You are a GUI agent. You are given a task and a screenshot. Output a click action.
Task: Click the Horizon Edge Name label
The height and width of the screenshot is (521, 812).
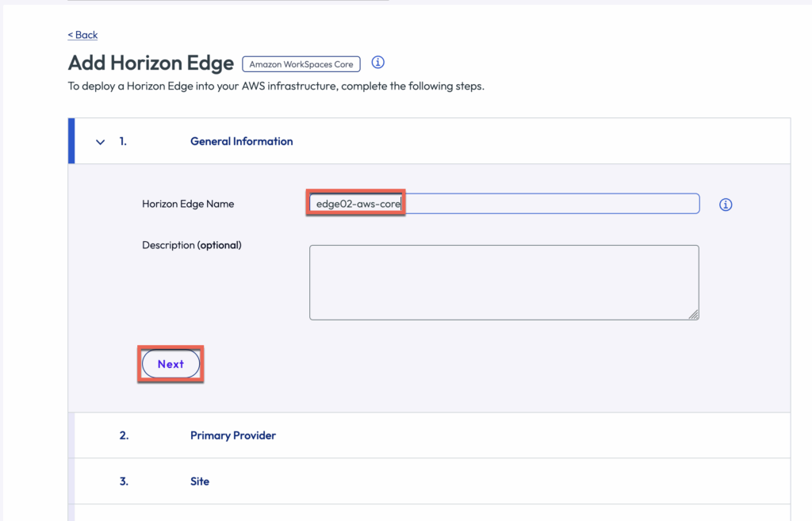[x=188, y=204]
